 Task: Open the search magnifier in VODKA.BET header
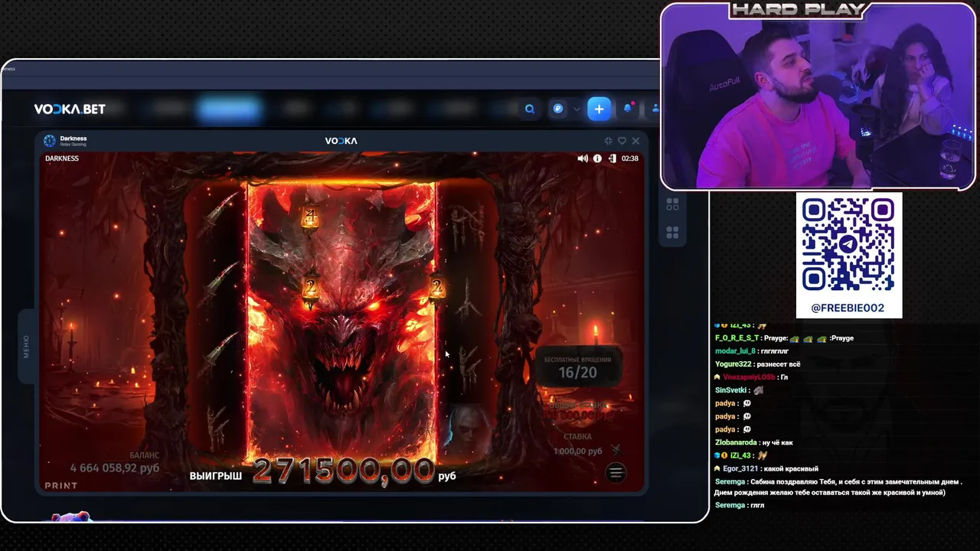529,109
